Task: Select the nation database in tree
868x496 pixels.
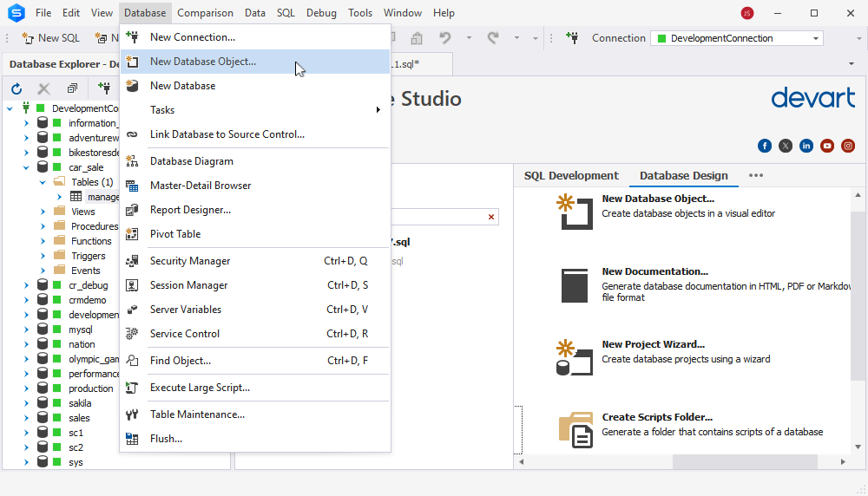Action: pos(82,344)
